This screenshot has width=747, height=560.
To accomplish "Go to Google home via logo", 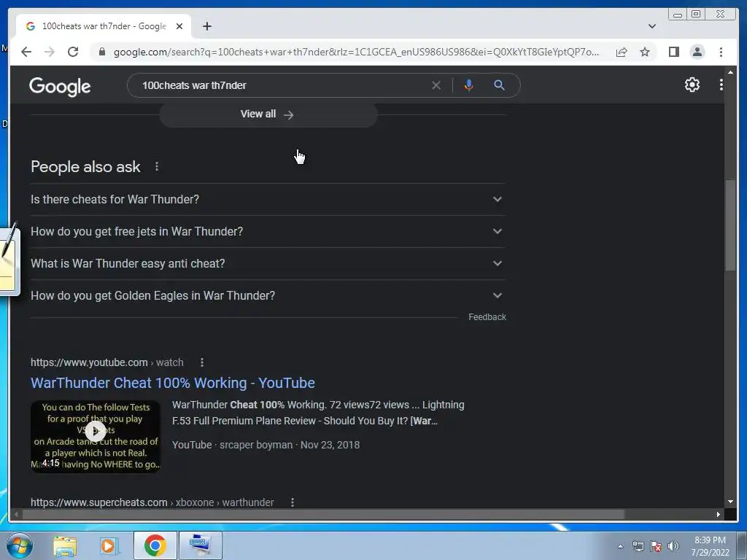I will (x=60, y=86).
